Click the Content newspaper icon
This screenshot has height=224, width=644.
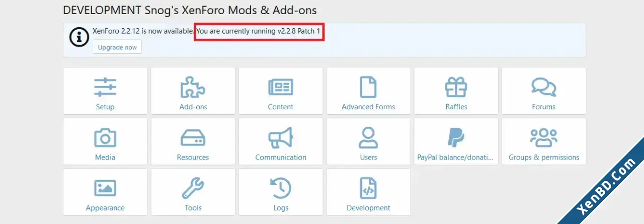(281, 87)
